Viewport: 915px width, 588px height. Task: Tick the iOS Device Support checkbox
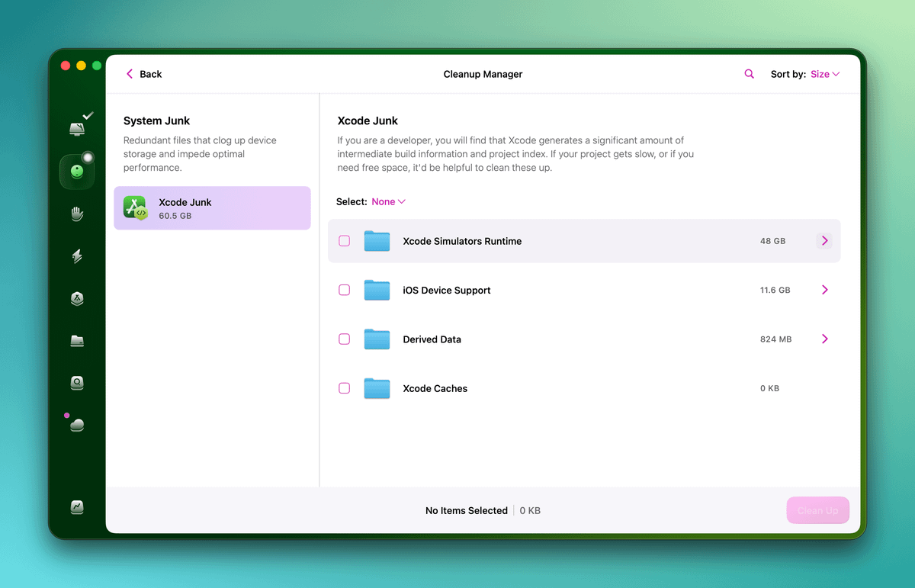(x=345, y=291)
